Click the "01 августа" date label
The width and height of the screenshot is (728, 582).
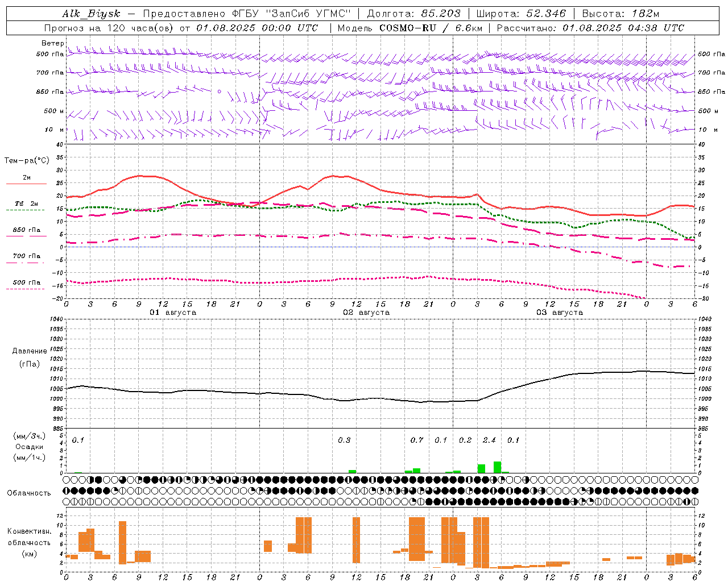(x=173, y=313)
